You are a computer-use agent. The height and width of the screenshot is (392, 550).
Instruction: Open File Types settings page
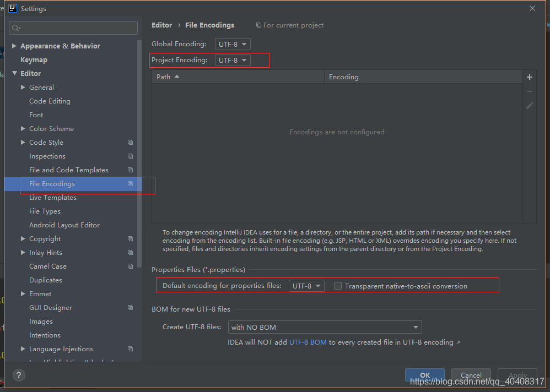(x=45, y=211)
